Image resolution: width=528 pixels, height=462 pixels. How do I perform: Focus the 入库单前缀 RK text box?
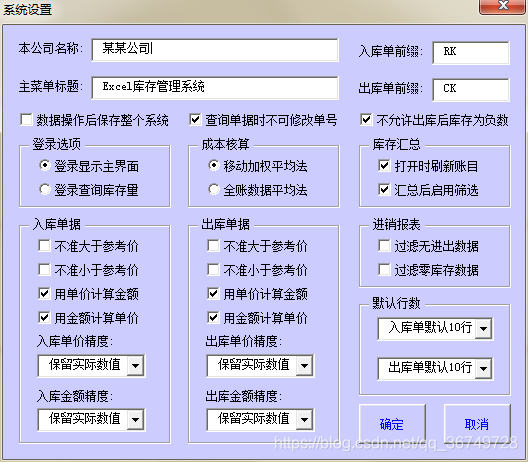tap(471, 53)
